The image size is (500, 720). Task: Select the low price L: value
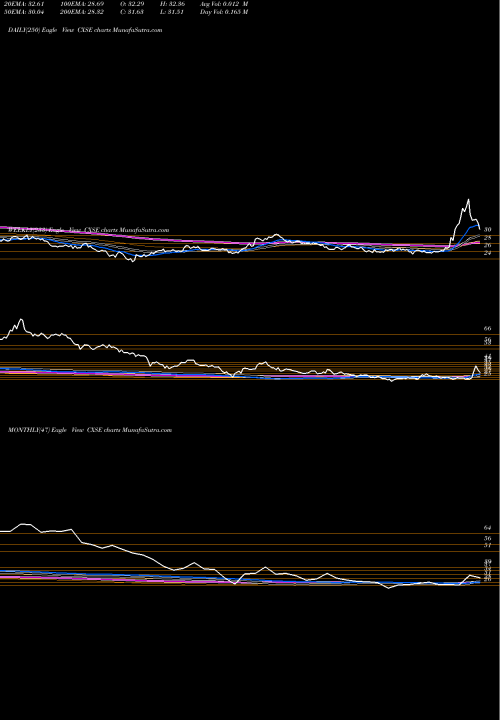pyautogui.click(x=173, y=12)
